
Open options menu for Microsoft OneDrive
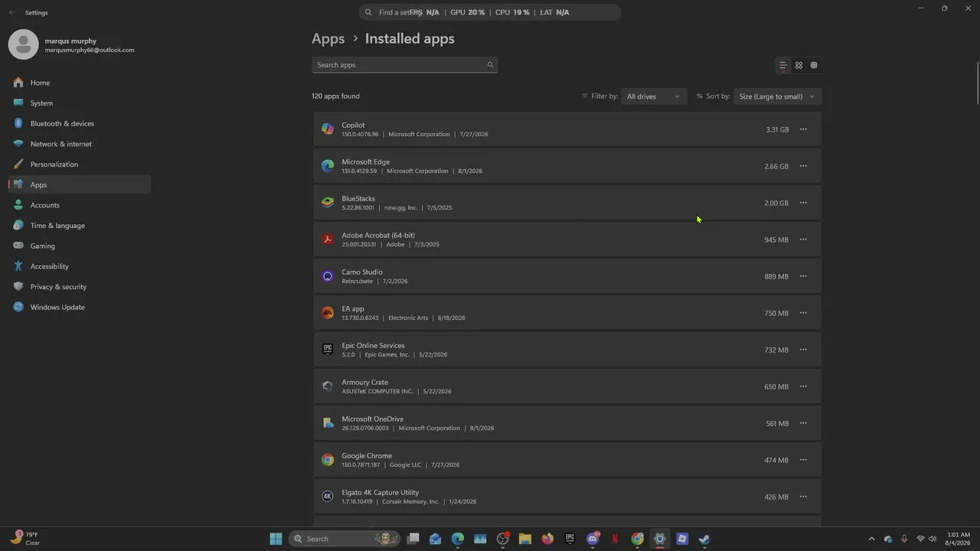pyautogui.click(x=803, y=423)
